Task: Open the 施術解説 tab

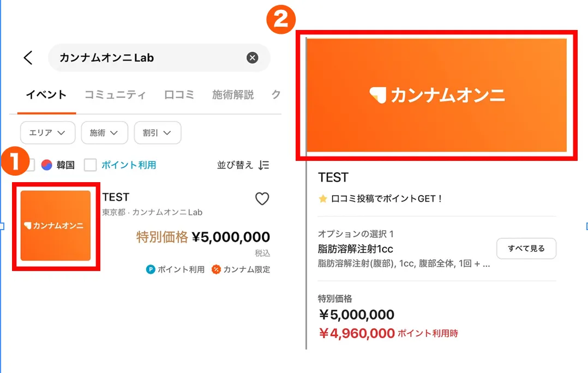Action: click(x=233, y=95)
